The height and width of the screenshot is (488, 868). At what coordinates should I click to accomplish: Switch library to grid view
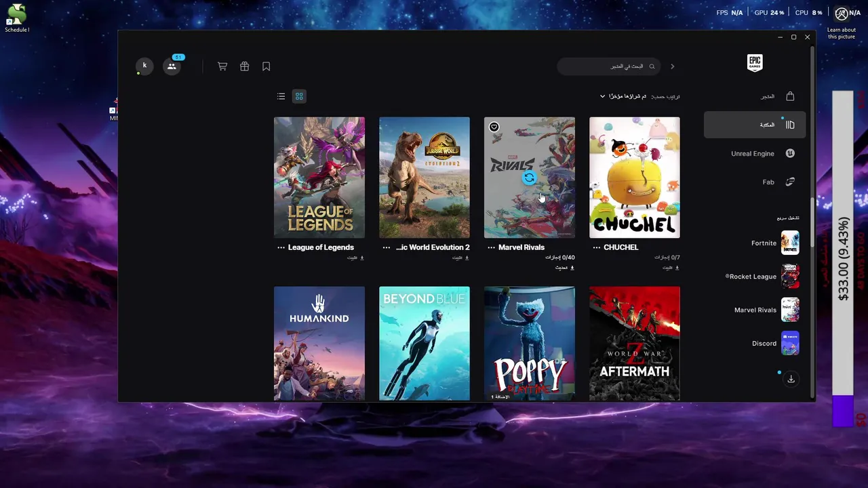pos(299,96)
